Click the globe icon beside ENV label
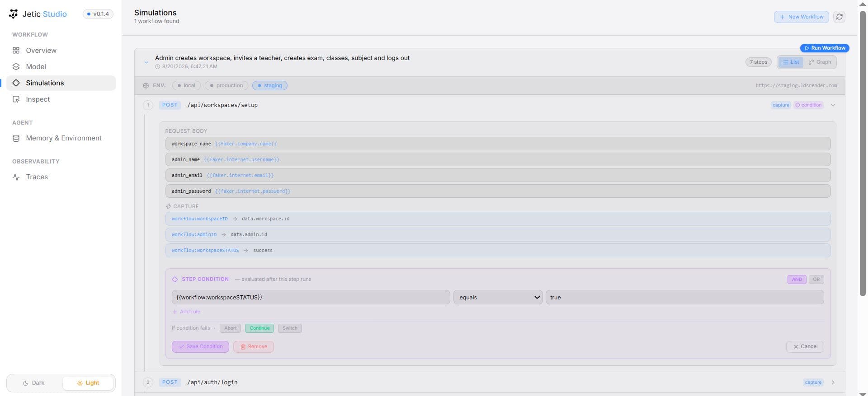 tap(146, 85)
